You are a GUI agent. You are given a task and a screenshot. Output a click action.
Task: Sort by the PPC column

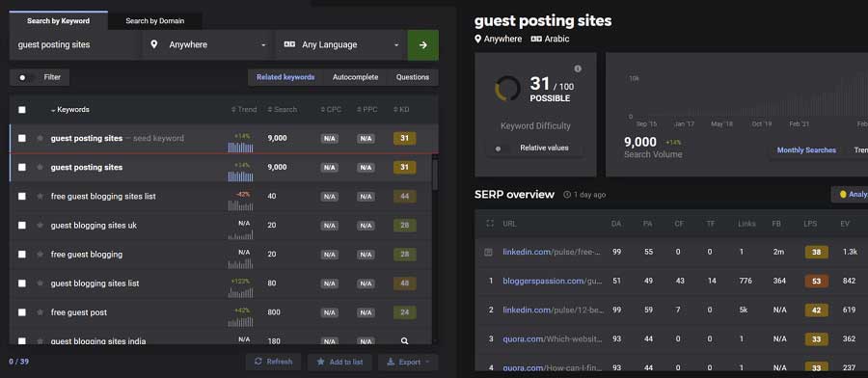click(367, 110)
